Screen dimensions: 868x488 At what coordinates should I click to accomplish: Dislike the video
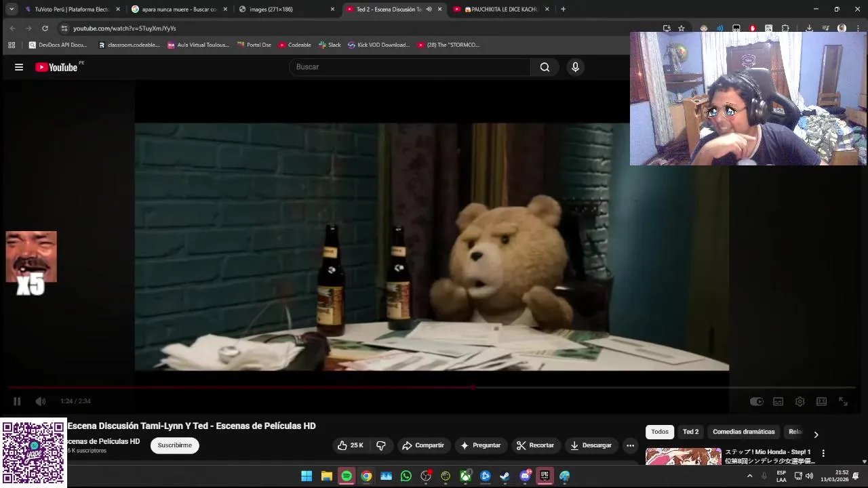tap(381, 445)
